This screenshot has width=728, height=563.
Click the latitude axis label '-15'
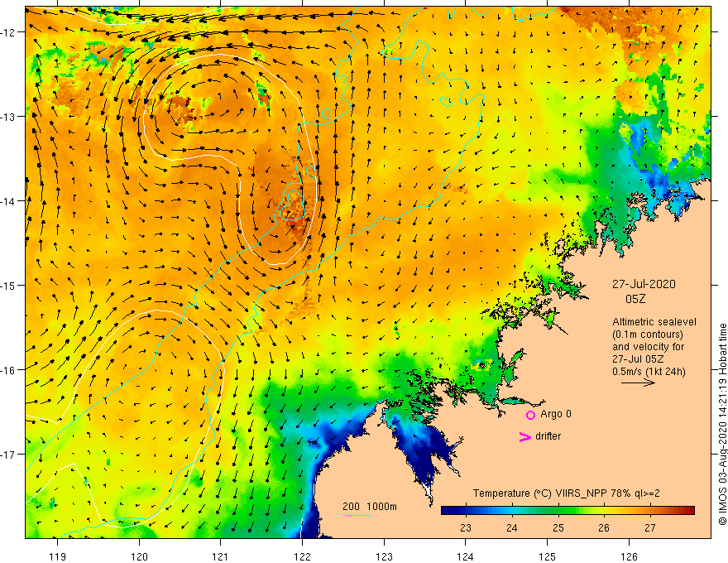pos(8,285)
